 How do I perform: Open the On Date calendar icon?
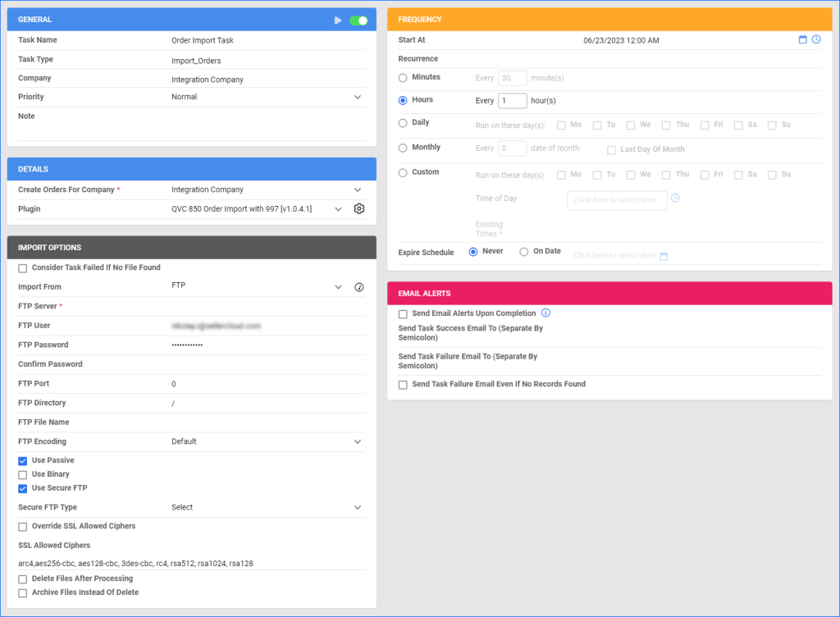pyautogui.click(x=664, y=256)
